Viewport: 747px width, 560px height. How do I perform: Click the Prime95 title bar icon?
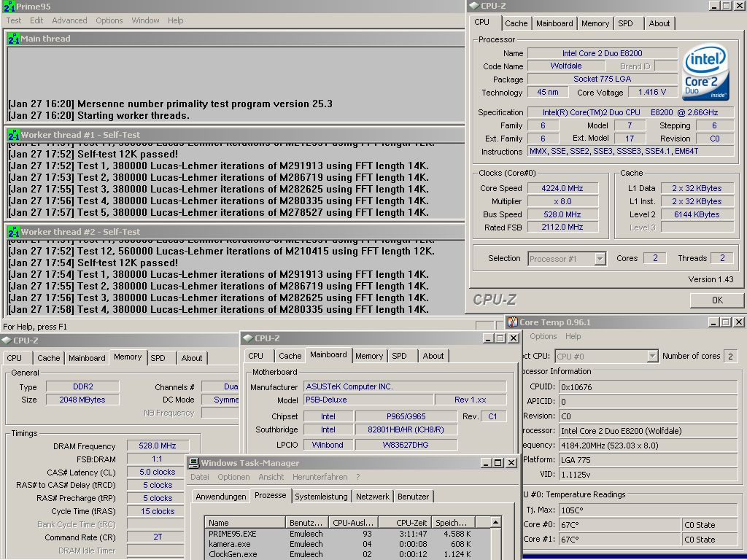coord(9,7)
